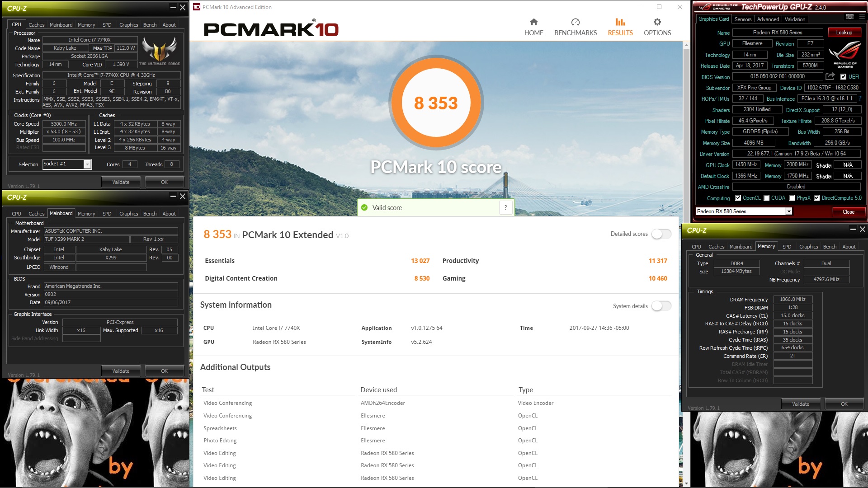The height and width of the screenshot is (488, 868).
Task: Open Graphics tab in CPU-Z Mainboard window
Action: pyautogui.click(x=128, y=214)
